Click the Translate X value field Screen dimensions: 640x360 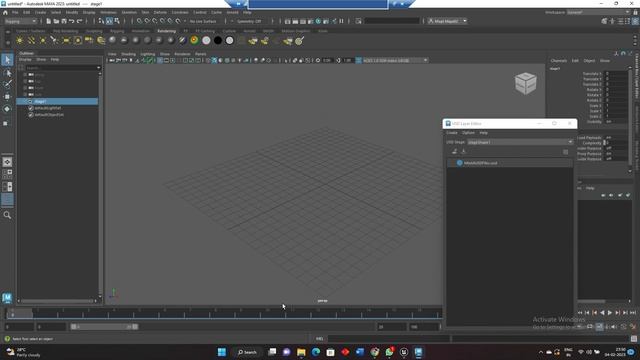coord(616,74)
